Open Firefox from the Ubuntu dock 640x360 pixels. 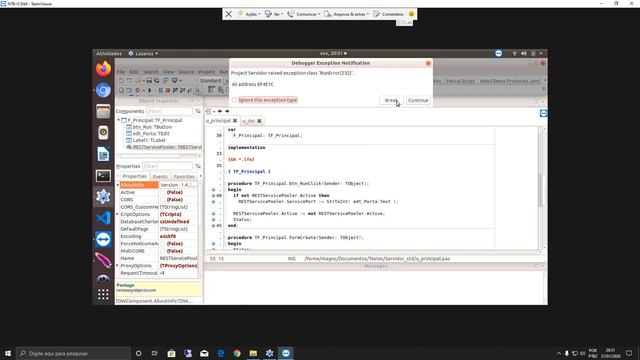tap(103, 69)
